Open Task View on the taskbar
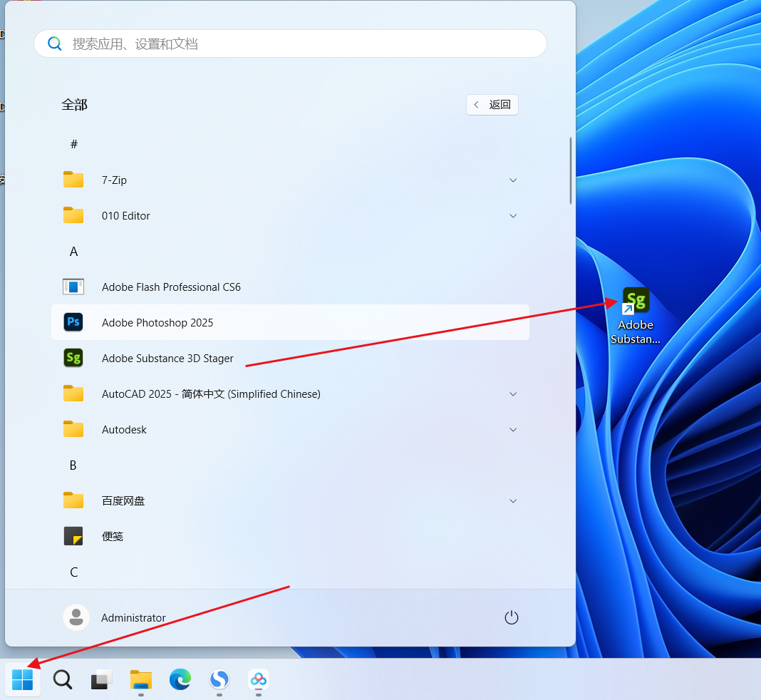761x700 pixels. [x=101, y=679]
